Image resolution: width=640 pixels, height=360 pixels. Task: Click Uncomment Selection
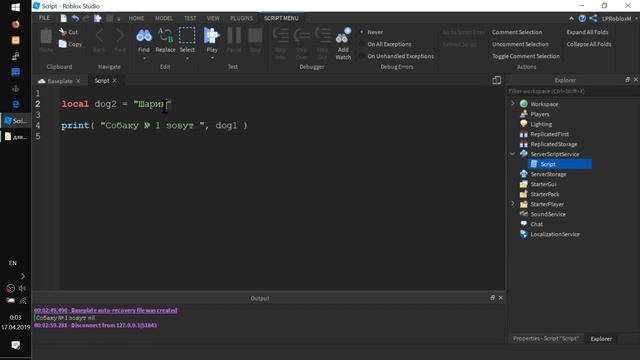520,44
